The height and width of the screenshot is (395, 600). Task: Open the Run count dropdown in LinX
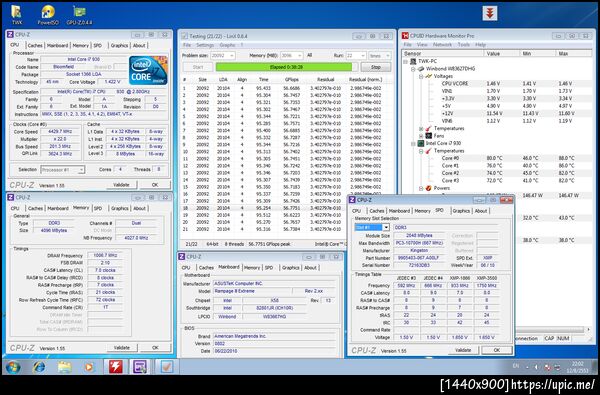(363, 55)
